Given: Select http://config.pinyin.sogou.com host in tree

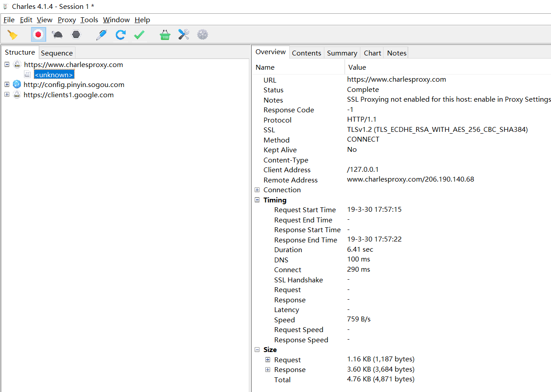Looking at the screenshot, I should pos(74,84).
